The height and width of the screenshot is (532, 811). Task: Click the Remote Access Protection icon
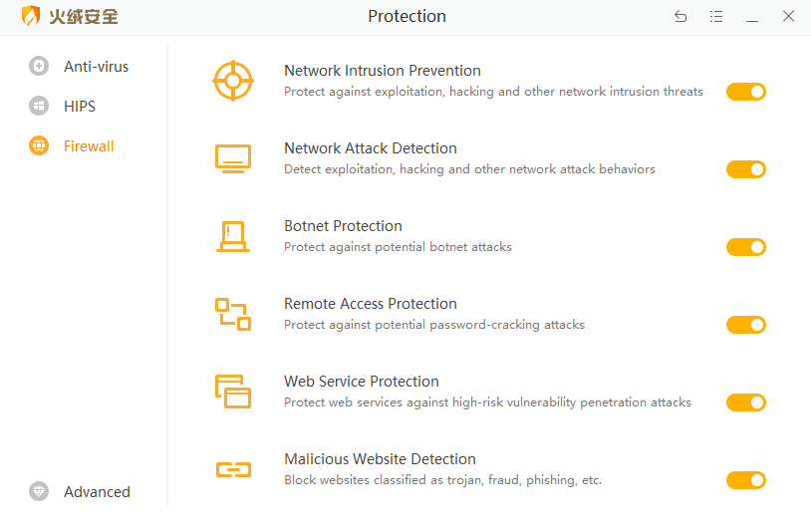pos(233,314)
